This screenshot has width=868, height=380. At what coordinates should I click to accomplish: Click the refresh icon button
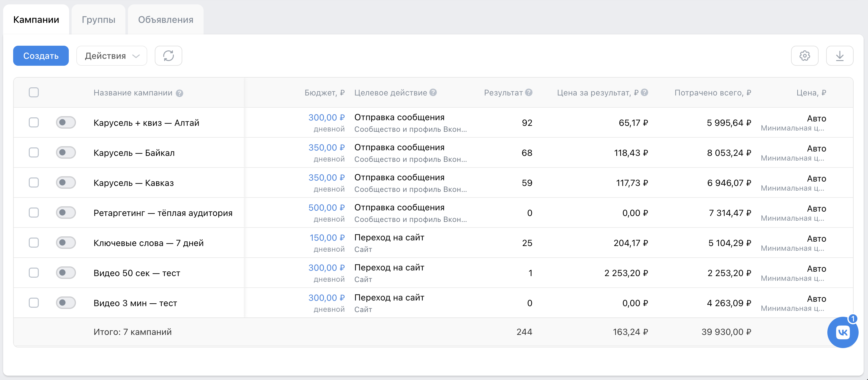pyautogui.click(x=168, y=56)
